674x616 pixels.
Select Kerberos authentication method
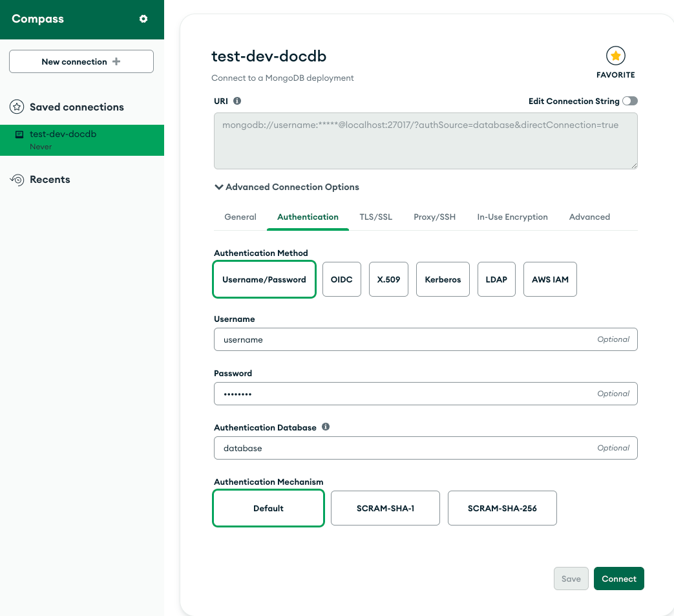(443, 279)
